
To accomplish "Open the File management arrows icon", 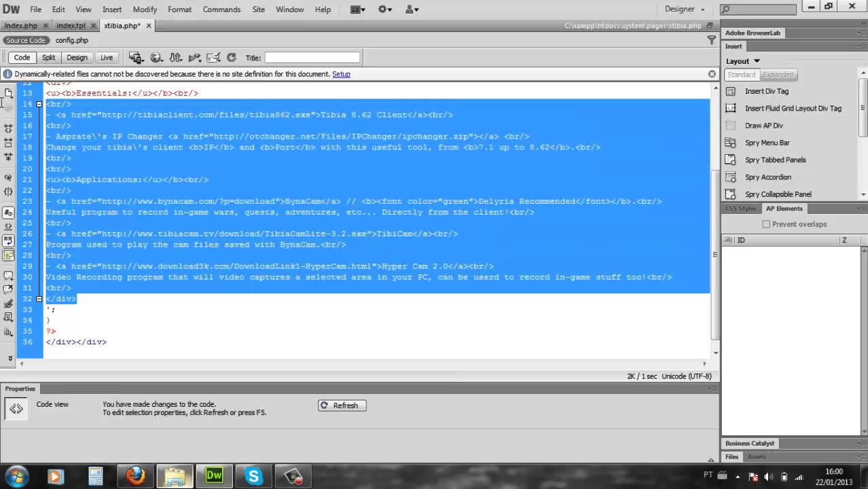I will pos(175,58).
